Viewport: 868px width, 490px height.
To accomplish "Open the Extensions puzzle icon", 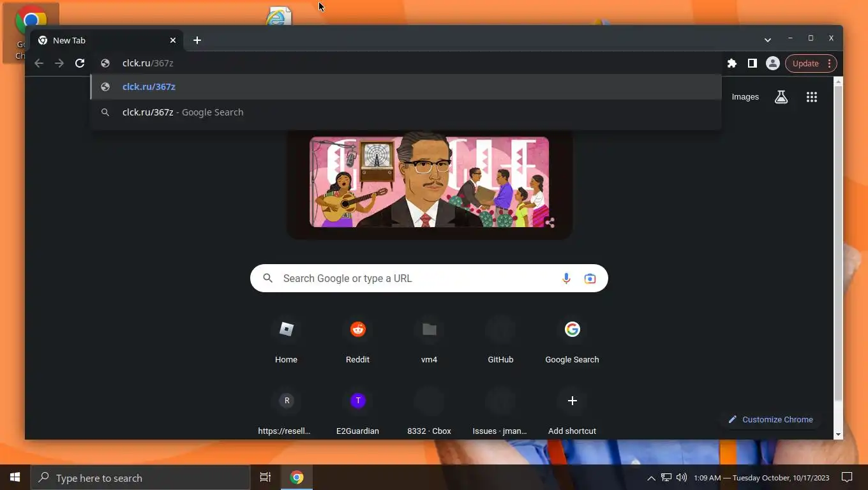I will [732, 63].
